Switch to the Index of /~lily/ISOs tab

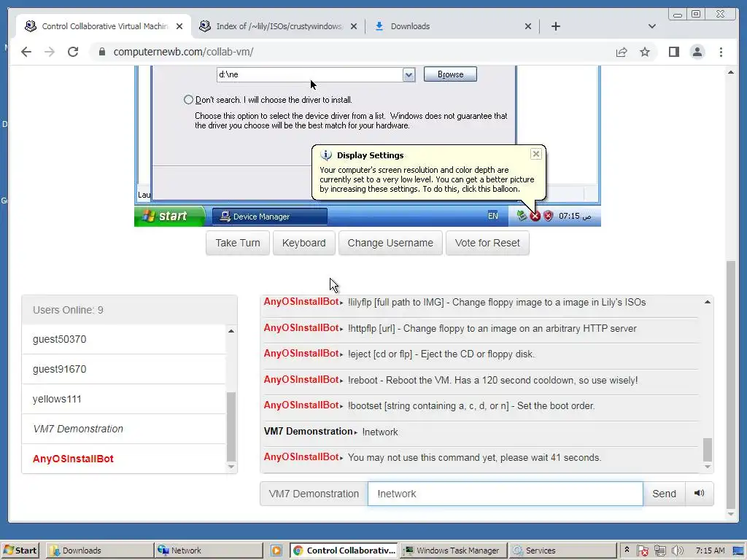[x=278, y=26]
